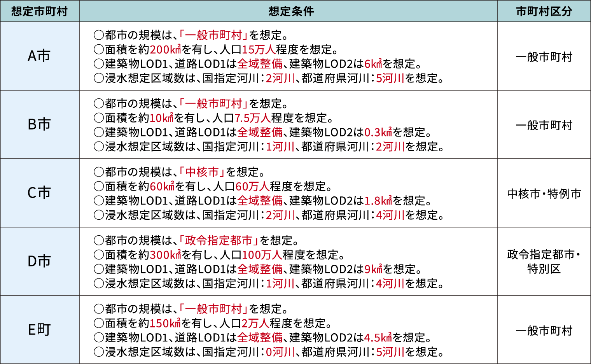Click the red 200㎢ area value
Image resolution: width=591 pixels, height=364 pixels.
165,50
